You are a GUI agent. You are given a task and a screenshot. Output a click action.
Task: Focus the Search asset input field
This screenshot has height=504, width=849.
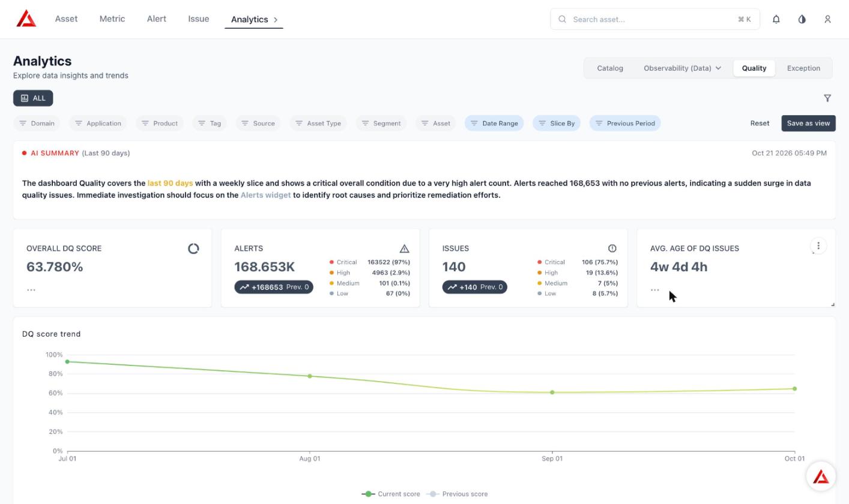655,19
